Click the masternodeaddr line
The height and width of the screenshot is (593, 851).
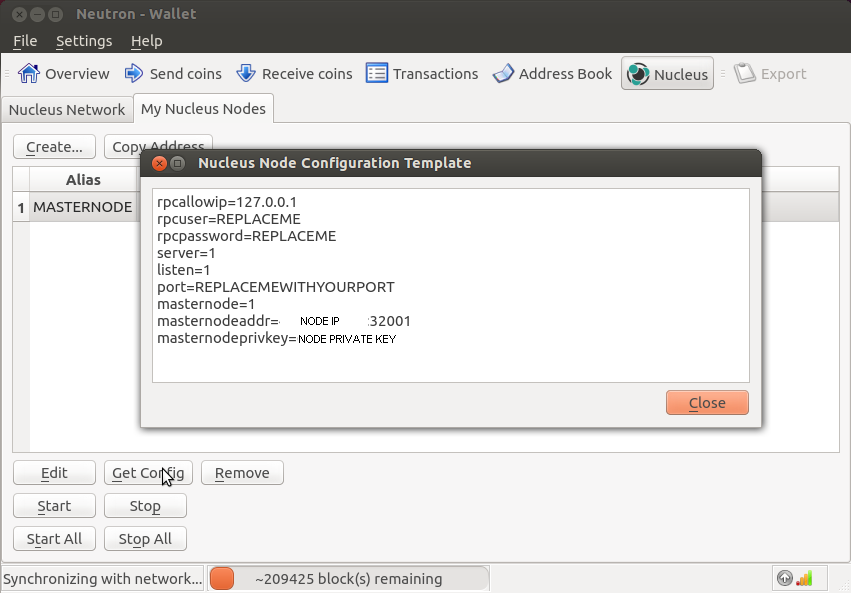pyautogui.click(x=284, y=321)
